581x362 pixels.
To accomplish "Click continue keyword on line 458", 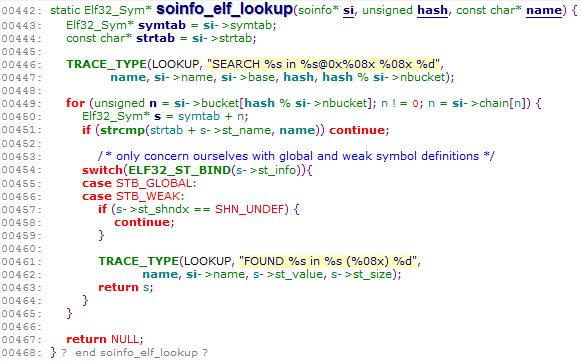I will [x=142, y=222].
